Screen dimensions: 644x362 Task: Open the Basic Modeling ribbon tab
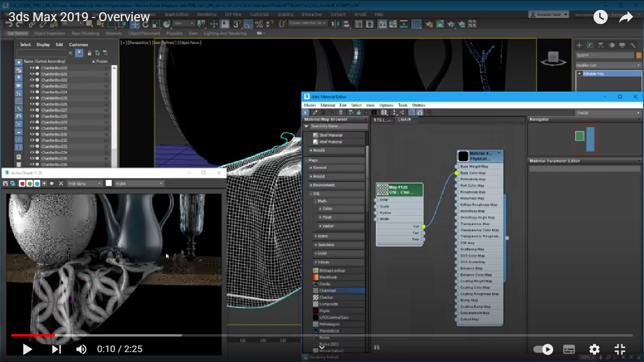85,33
